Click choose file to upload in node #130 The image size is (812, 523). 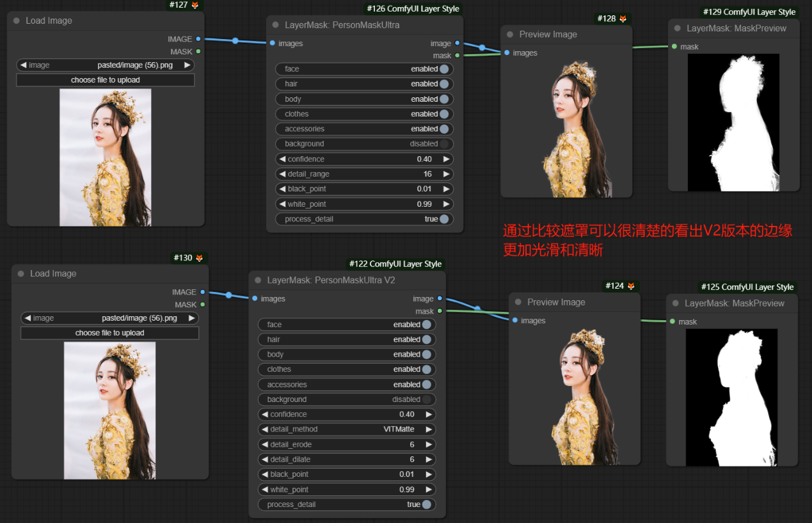(109, 333)
